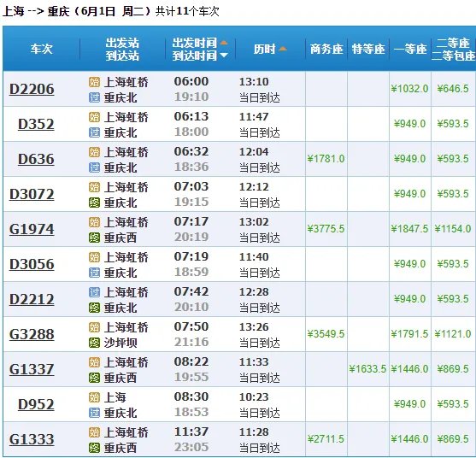This screenshot has height=458, width=476.
Task: Click the 一等座 column header
Action: [410, 49]
